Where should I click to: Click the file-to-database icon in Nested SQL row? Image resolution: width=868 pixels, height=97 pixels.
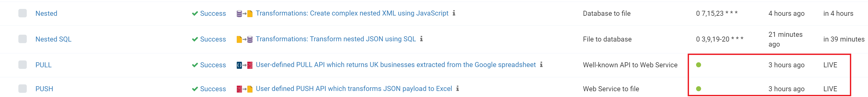coord(245,39)
